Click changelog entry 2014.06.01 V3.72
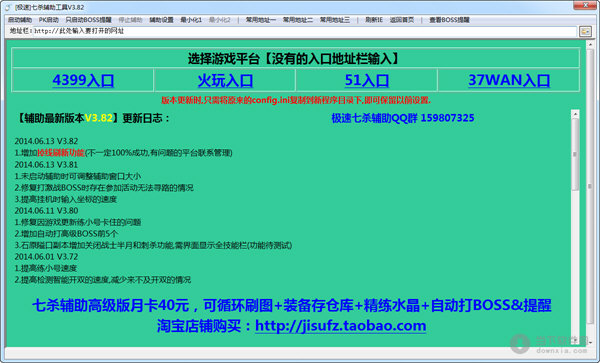Viewport: 600px width, 363px height. click(46, 256)
